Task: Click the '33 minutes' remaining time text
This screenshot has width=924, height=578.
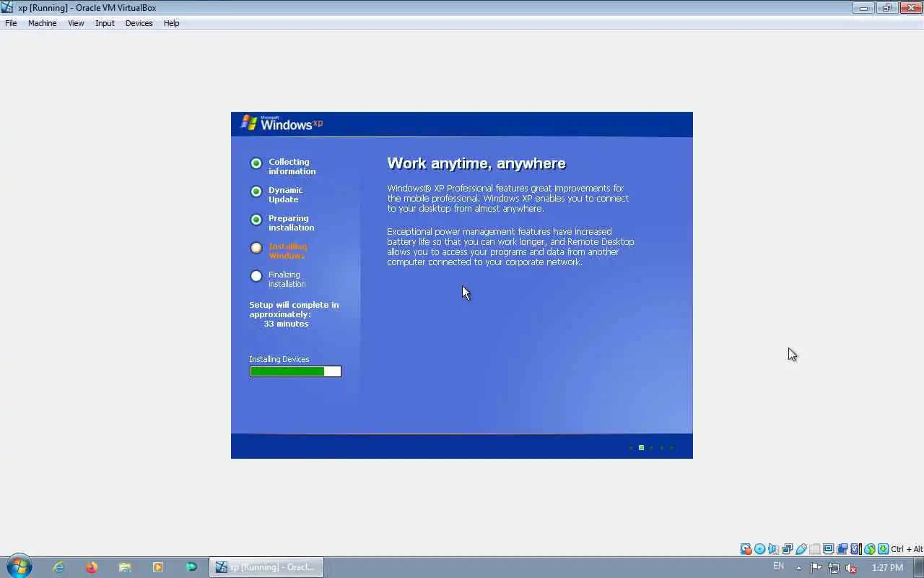Action: coord(286,324)
